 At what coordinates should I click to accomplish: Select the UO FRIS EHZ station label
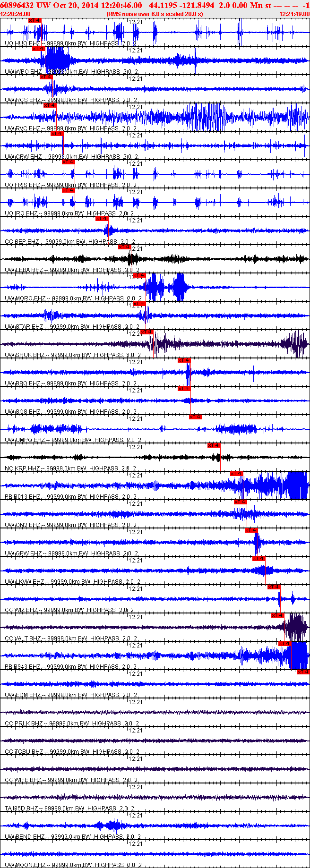pyautogui.click(x=23, y=185)
